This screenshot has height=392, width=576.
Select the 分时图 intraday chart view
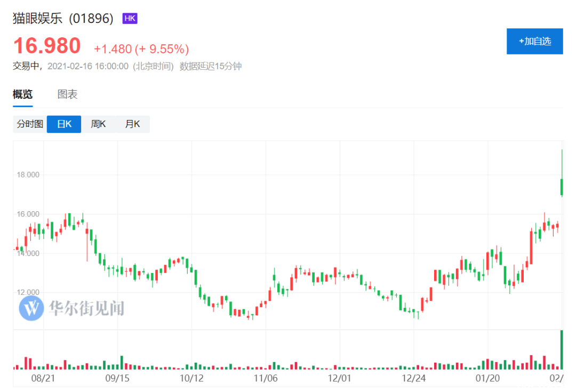(30, 124)
